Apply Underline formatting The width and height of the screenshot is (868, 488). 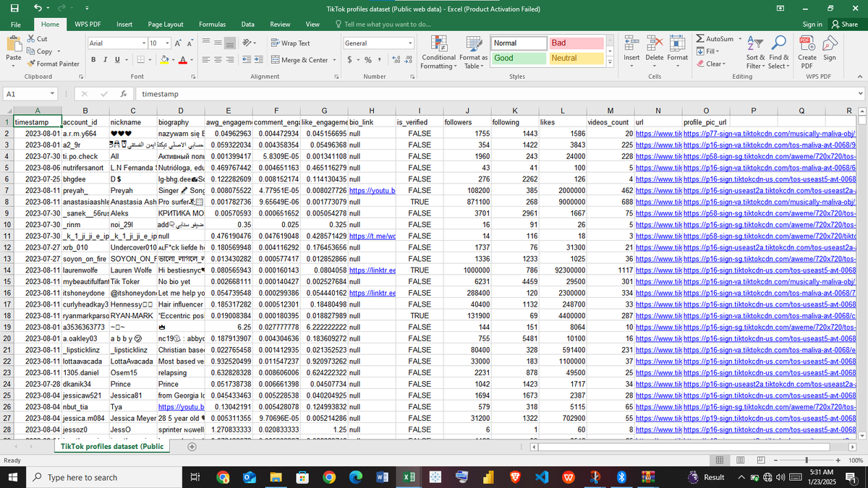116,60
